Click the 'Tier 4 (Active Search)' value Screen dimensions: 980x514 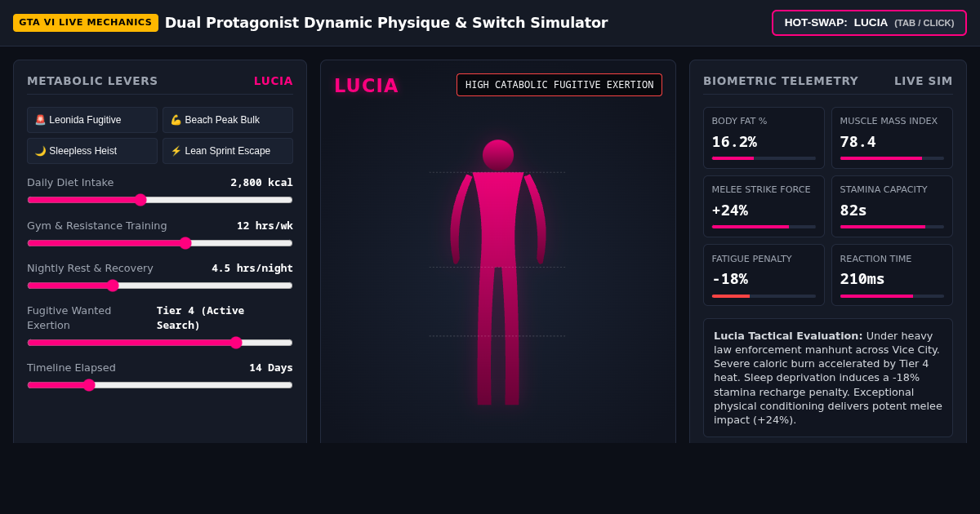click(200, 318)
